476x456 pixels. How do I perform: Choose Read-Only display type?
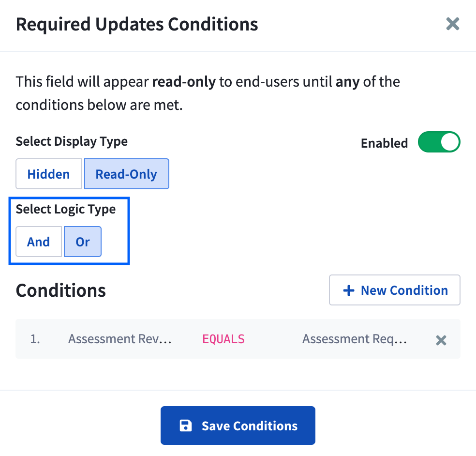pyautogui.click(x=126, y=174)
